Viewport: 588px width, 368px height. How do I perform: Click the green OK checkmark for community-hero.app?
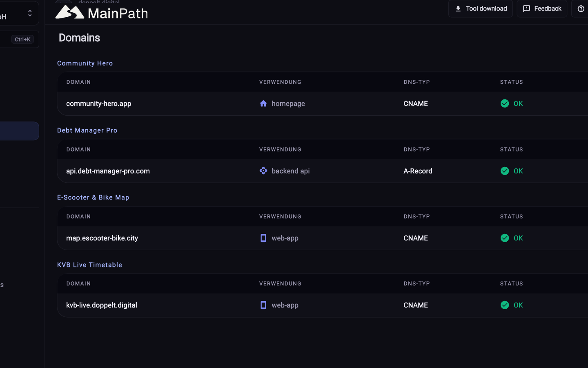click(505, 103)
